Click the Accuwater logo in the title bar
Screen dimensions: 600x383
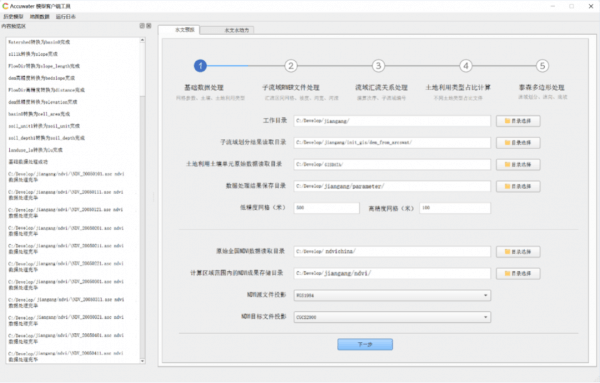[5, 6]
